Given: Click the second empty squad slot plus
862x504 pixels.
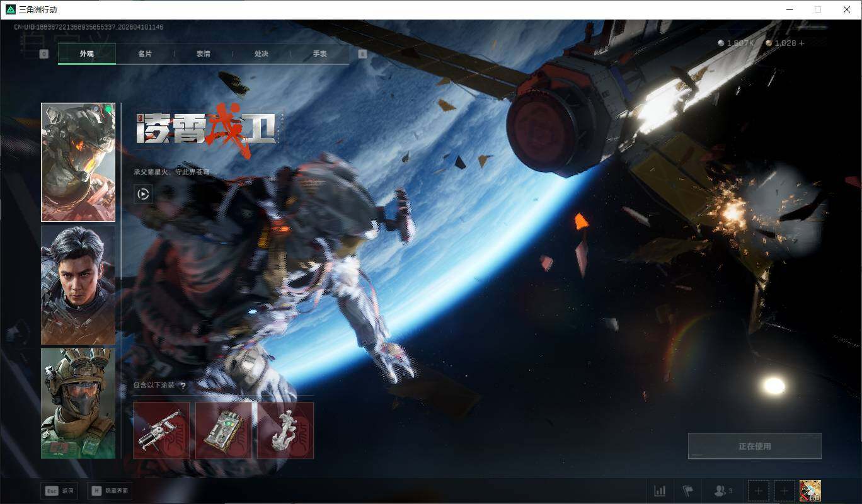Looking at the screenshot, I should (784, 491).
